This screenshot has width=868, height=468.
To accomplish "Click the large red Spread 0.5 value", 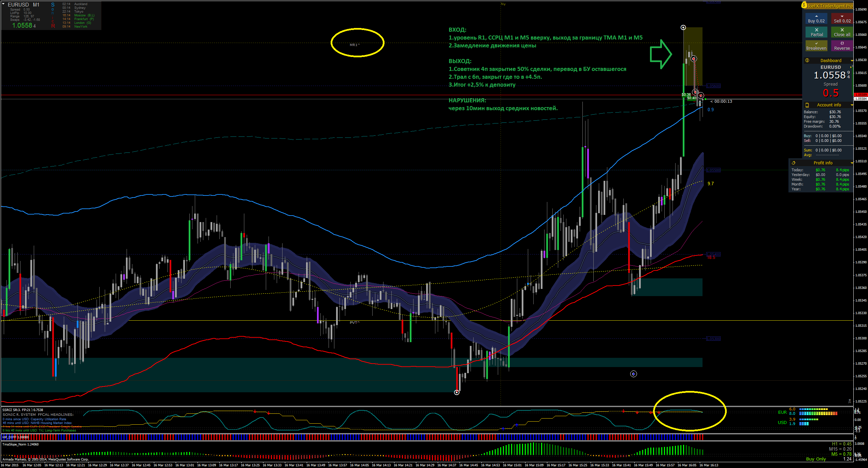I will pyautogui.click(x=830, y=93).
